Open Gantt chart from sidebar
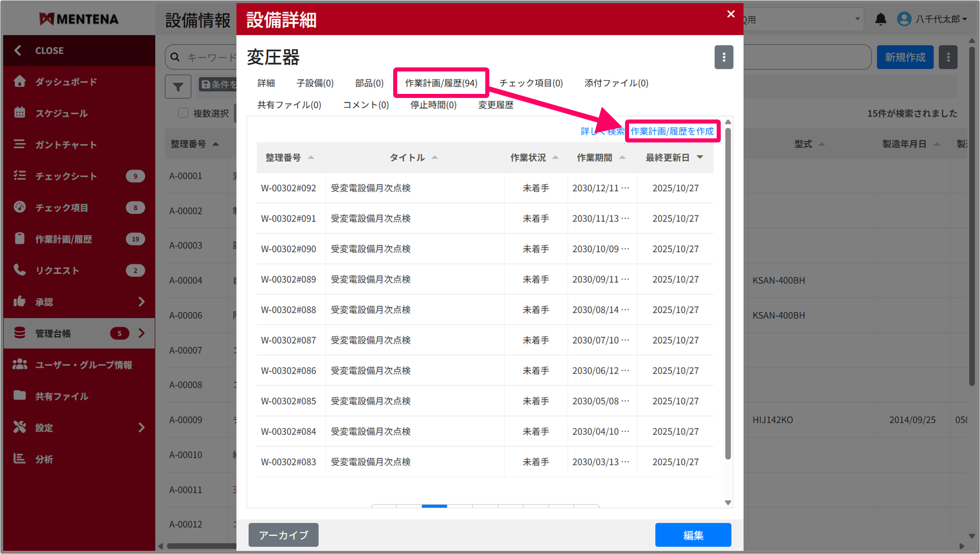This screenshot has width=980, height=554. click(x=66, y=145)
